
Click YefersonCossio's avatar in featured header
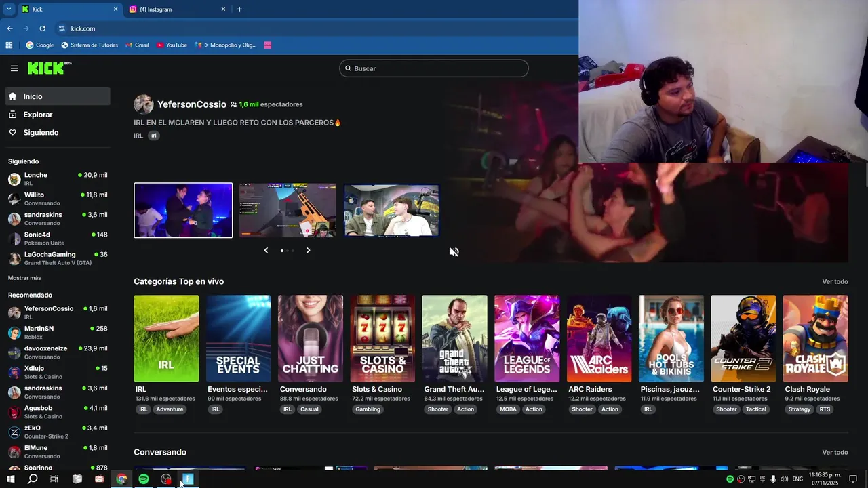click(143, 104)
